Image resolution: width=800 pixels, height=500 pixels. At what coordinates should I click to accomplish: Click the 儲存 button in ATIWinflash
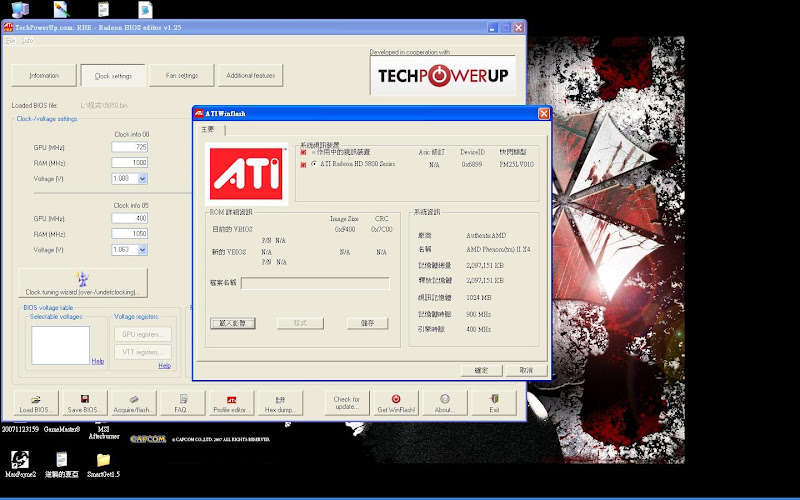point(367,323)
